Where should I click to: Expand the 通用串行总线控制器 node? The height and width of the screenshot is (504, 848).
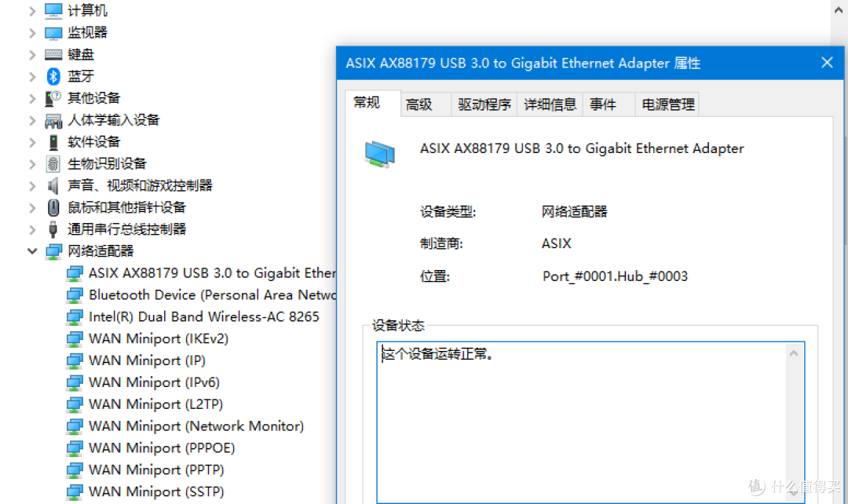(32, 230)
